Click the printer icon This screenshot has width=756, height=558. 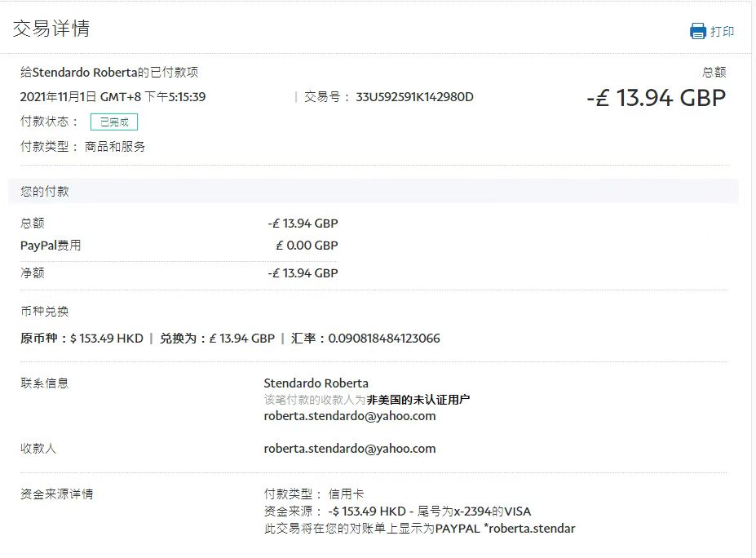point(698,31)
